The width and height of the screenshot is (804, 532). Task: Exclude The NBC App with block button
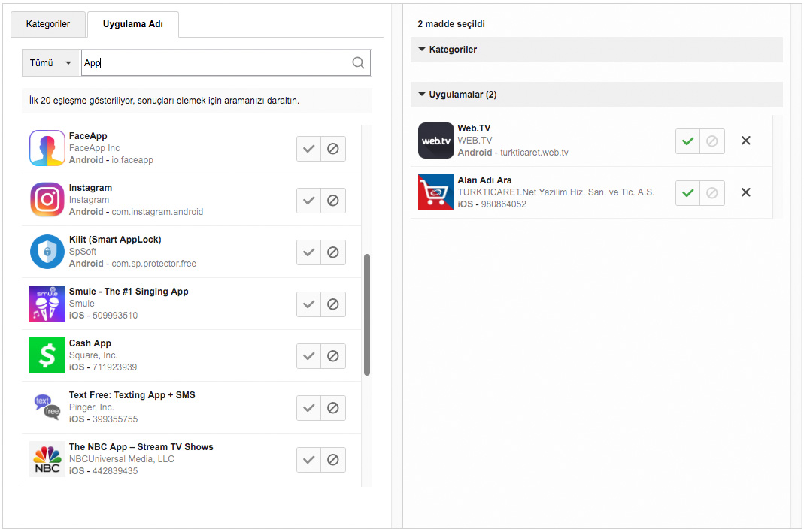(333, 460)
